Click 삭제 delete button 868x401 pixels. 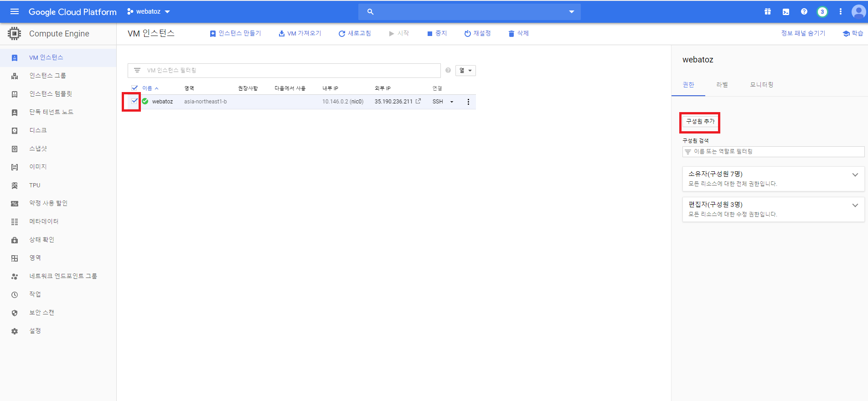tap(519, 33)
